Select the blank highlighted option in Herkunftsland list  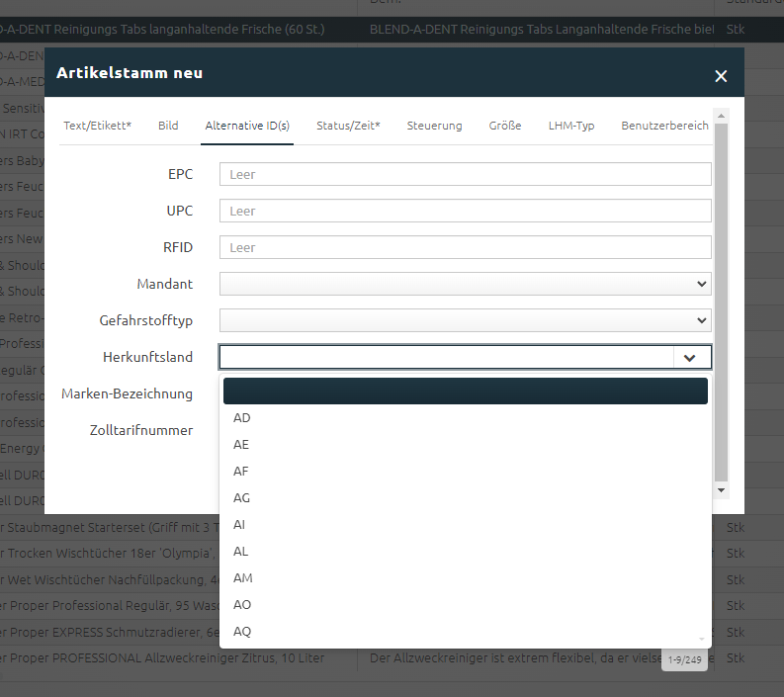click(465, 391)
